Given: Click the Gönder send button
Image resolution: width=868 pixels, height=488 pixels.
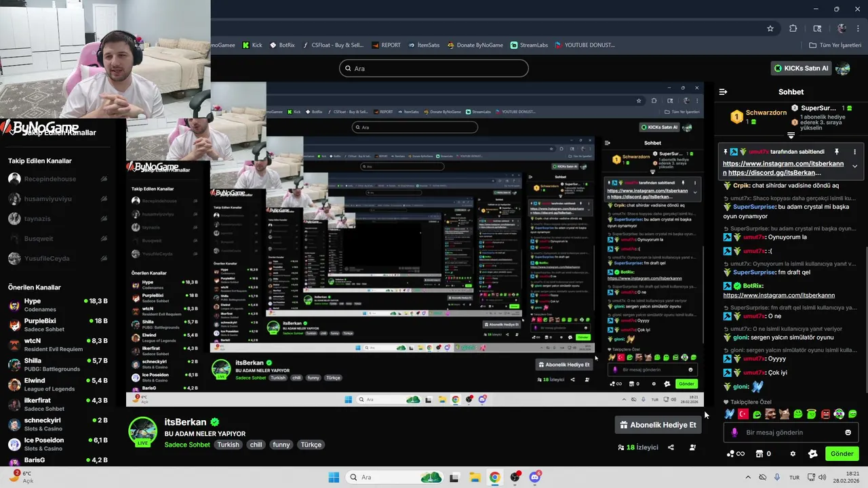Looking at the screenshot, I should tap(842, 453).
